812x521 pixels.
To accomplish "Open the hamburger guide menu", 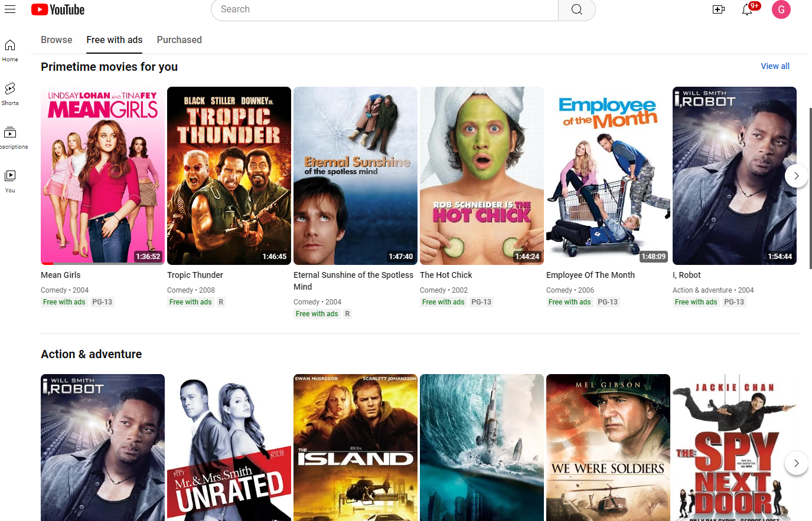I will (10, 9).
